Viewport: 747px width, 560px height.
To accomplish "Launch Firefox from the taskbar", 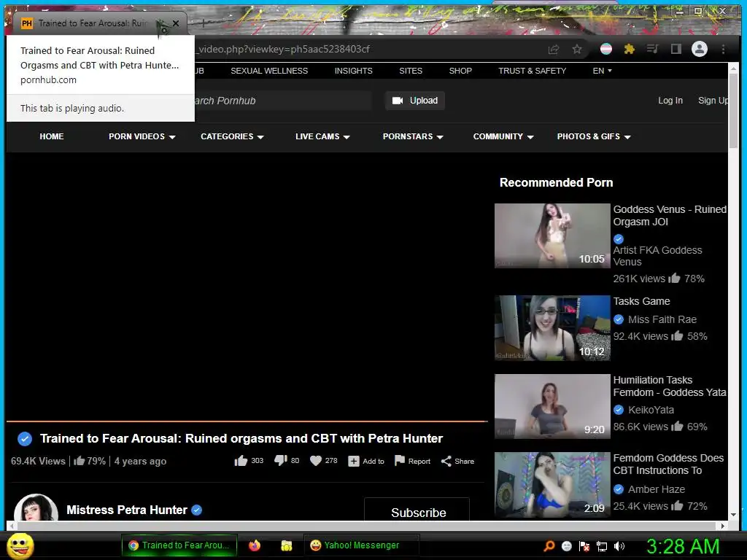I will (255, 545).
